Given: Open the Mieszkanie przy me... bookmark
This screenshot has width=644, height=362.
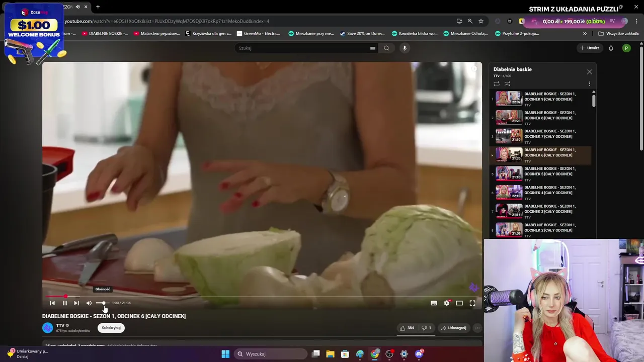Looking at the screenshot, I should point(311,34).
